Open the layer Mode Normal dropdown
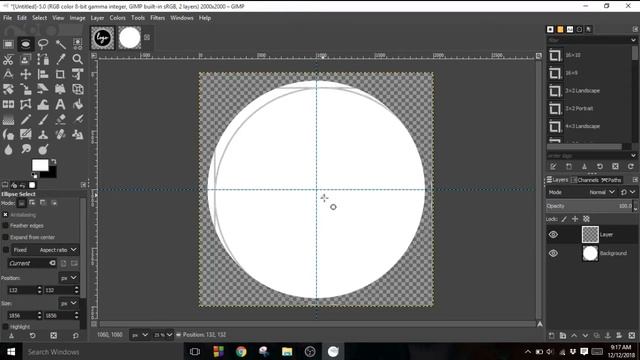Screen dimensions: 640x360 [x=602, y=192]
